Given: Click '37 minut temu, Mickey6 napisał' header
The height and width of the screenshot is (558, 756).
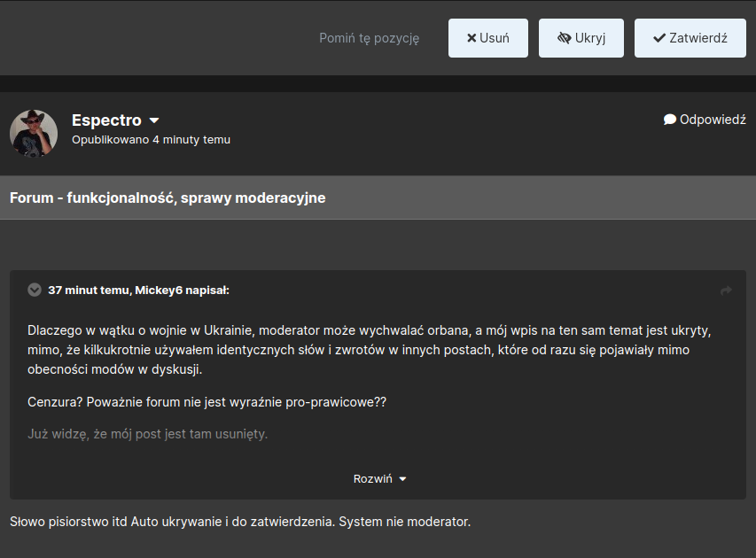Looking at the screenshot, I should pyautogui.click(x=138, y=291).
